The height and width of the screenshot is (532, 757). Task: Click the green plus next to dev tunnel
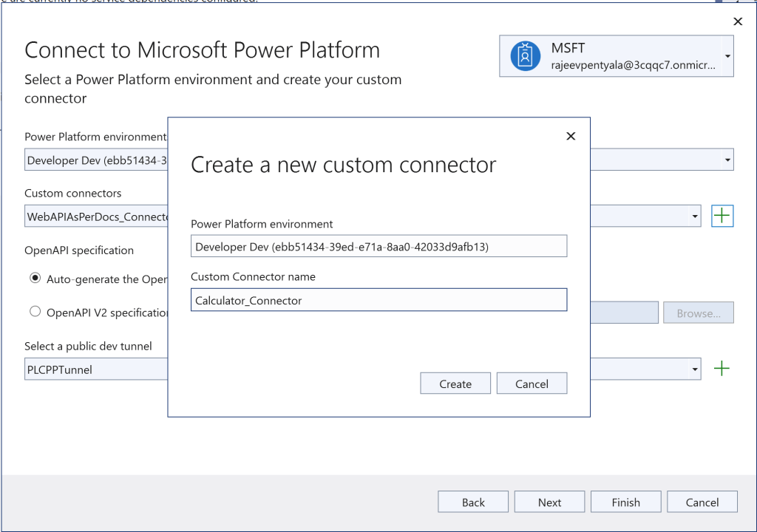click(x=722, y=369)
